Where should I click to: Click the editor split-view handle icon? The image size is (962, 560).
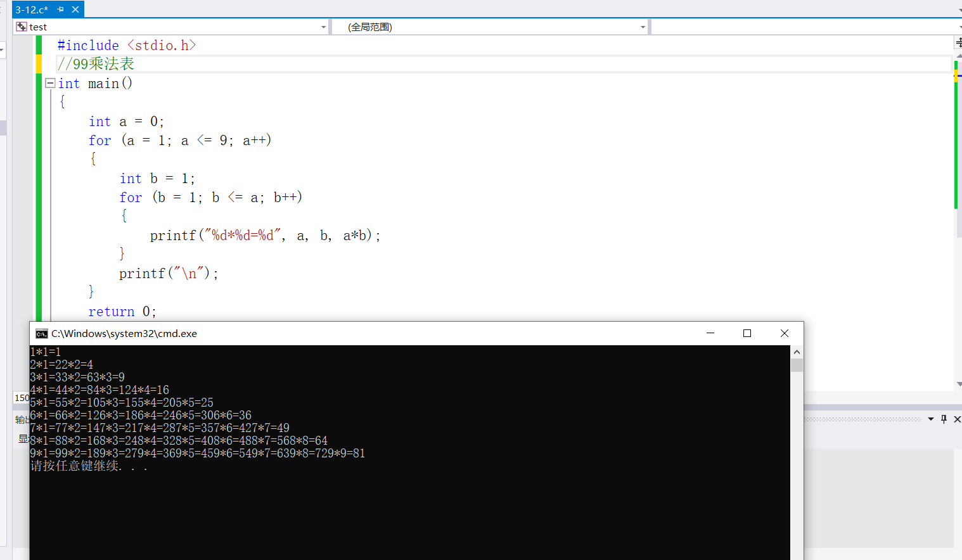[958, 42]
